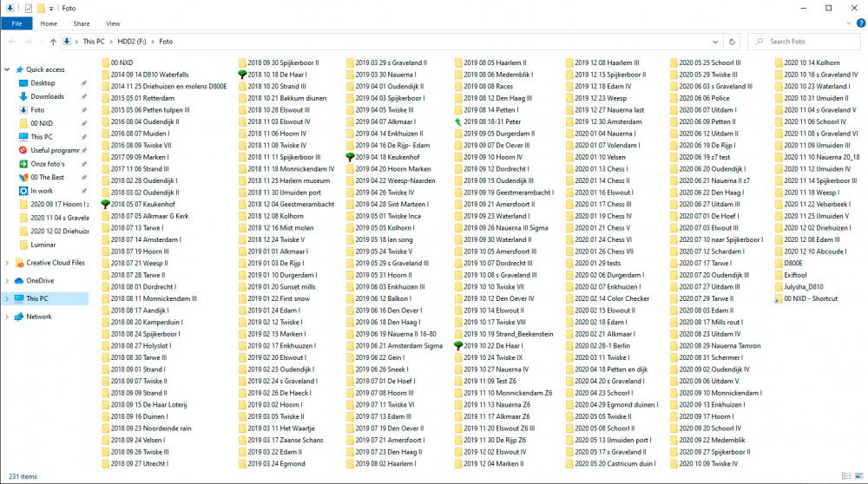The height and width of the screenshot is (484, 868).
Task: Open the View ribbon tab
Action: click(113, 23)
